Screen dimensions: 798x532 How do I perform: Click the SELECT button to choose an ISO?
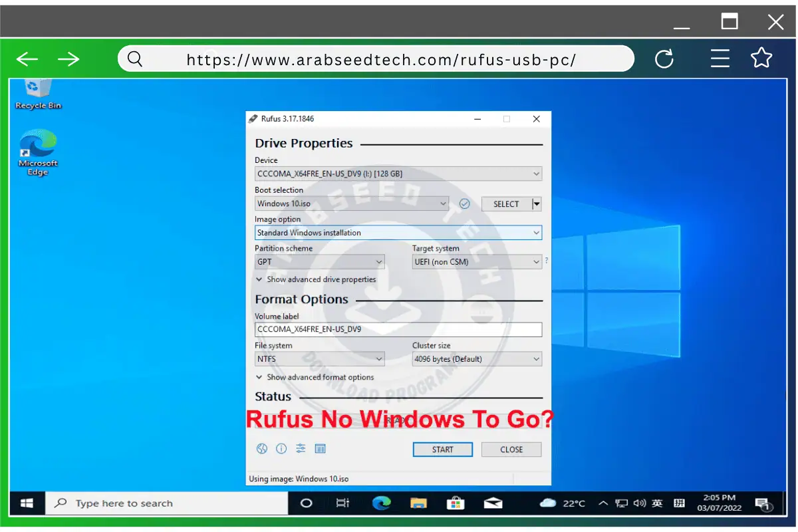pos(507,203)
